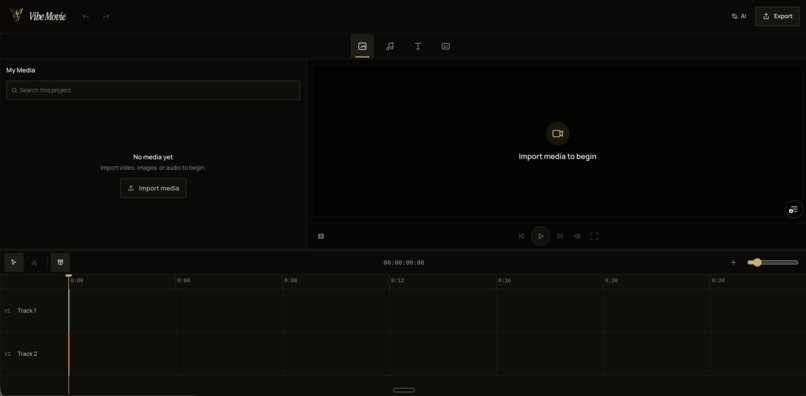Click the Vibe Movie logo
This screenshot has height=396, width=806.
38,16
